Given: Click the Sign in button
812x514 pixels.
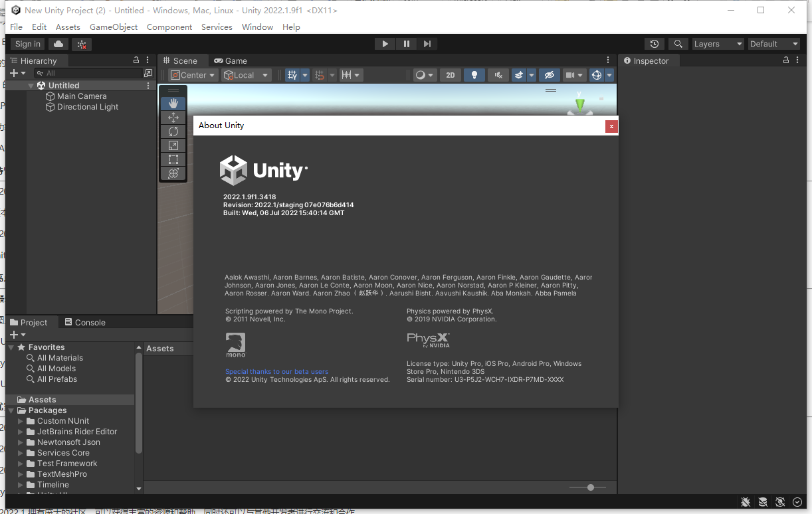Looking at the screenshot, I should pos(27,43).
